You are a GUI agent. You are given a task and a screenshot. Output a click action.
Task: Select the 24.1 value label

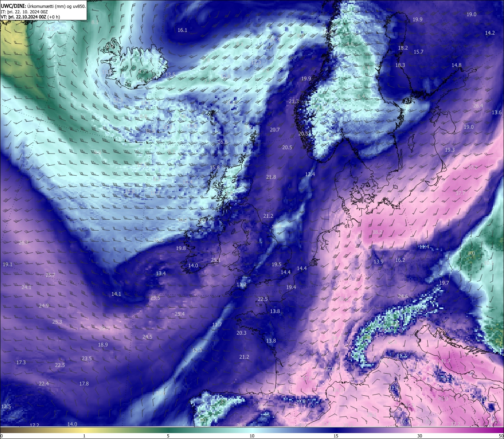(26, 287)
